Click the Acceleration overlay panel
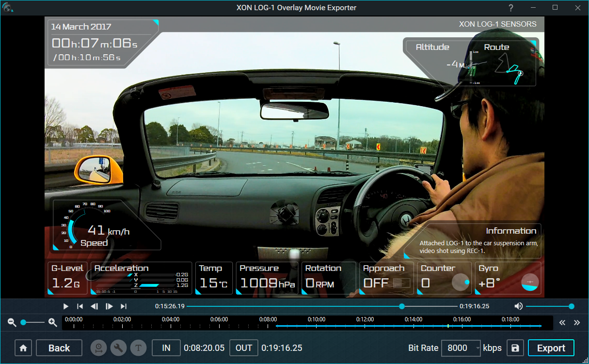The height and width of the screenshot is (364, 589). (142, 278)
